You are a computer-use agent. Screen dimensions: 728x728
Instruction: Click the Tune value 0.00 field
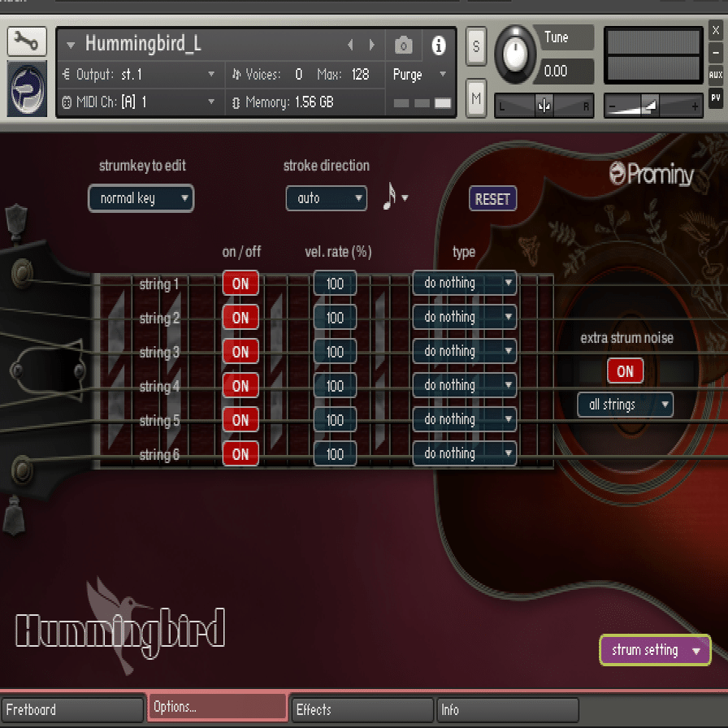[563, 71]
